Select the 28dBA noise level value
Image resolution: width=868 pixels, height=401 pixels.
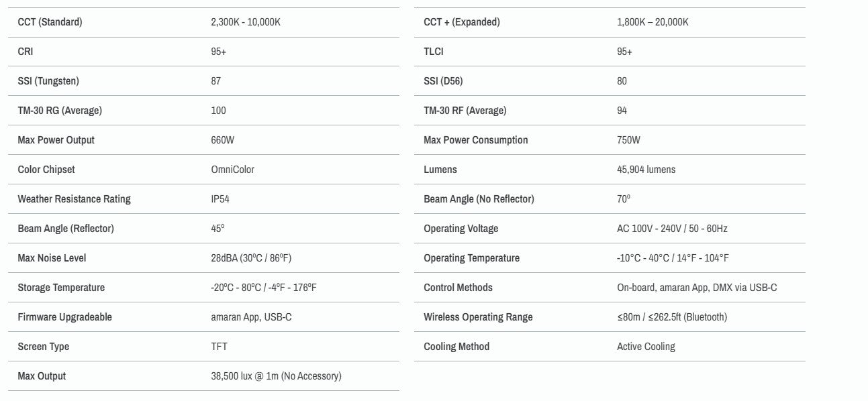tap(251, 258)
